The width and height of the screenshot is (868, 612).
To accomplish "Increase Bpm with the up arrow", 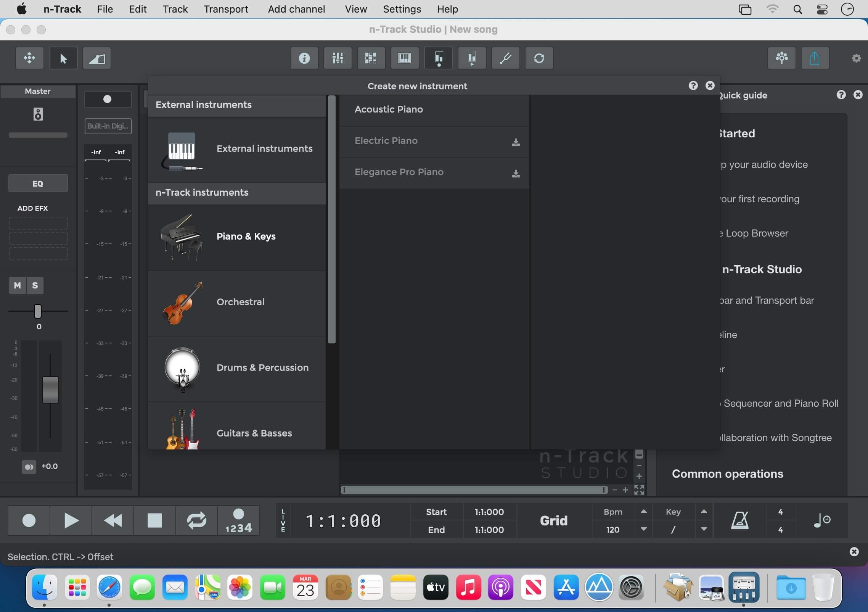I will [644, 512].
